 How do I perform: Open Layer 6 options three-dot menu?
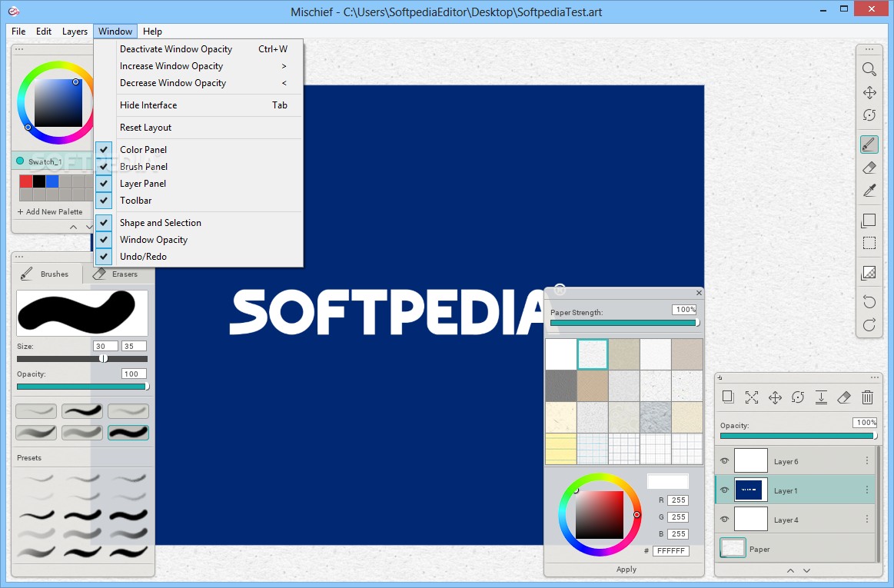tap(867, 461)
